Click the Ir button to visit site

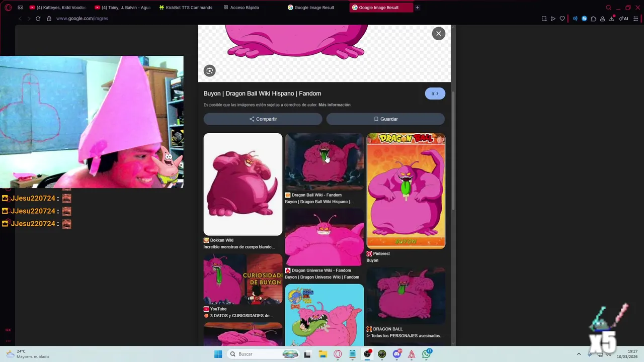pyautogui.click(x=435, y=94)
